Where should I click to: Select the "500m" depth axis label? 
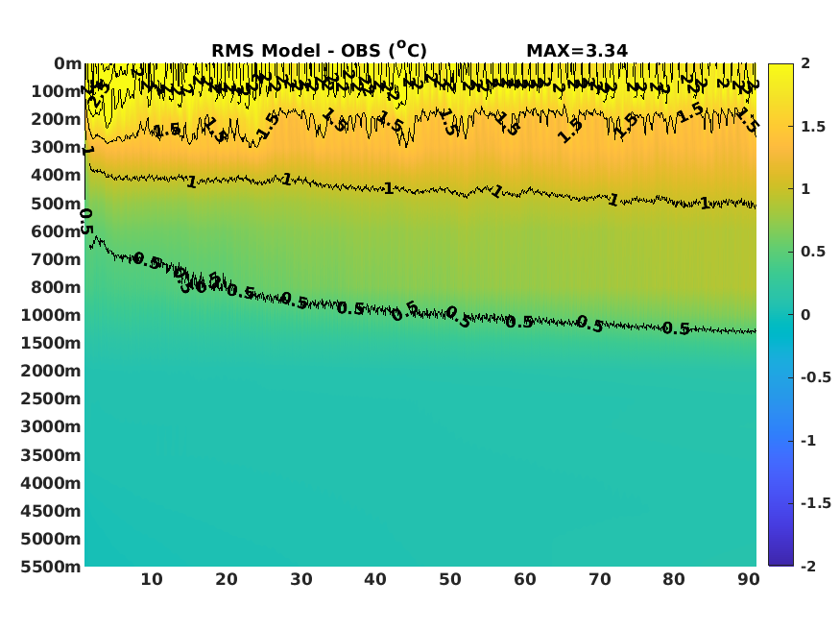pyautogui.click(x=56, y=205)
